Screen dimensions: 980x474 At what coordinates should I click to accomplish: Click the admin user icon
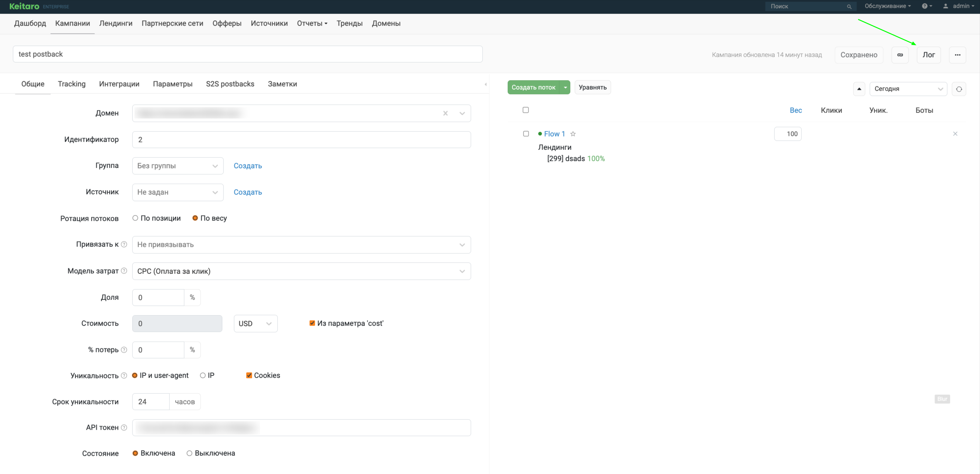[945, 6]
